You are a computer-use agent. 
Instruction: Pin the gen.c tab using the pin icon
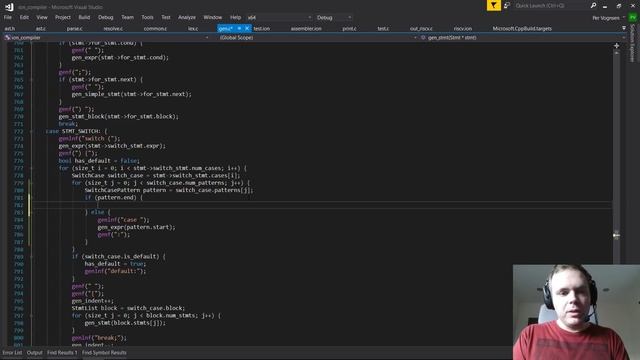click(239, 29)
